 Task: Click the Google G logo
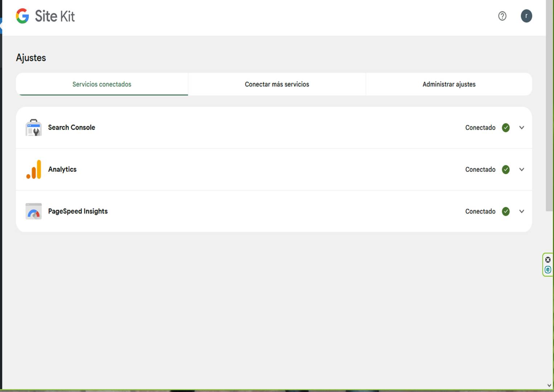pos(22,16)
